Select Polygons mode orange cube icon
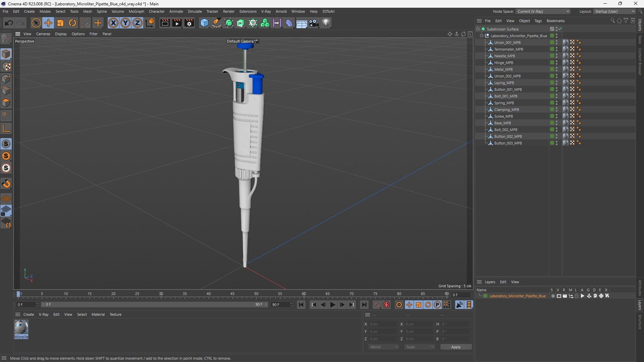This screenshot has width=644, height=362. point(6,103)
